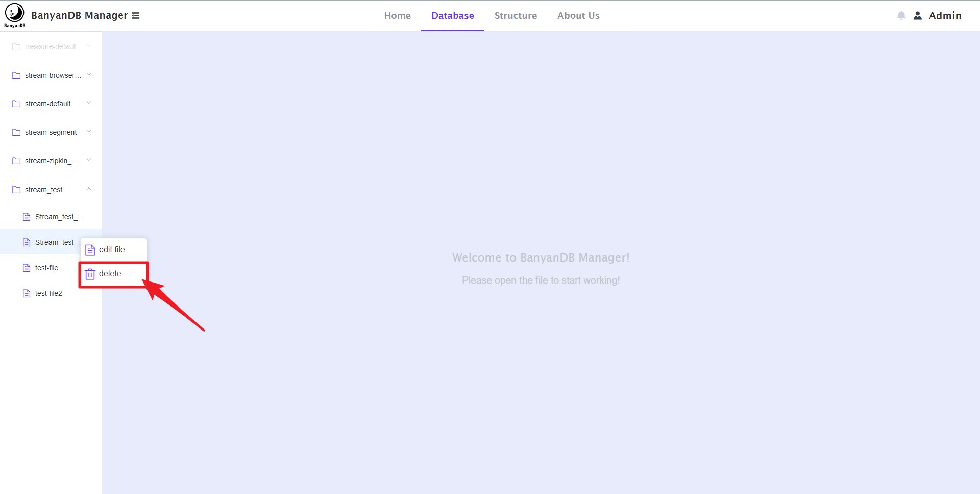Click the stream_test folder icon
This screenshot has height=494, width=980.
coord(16,190)
